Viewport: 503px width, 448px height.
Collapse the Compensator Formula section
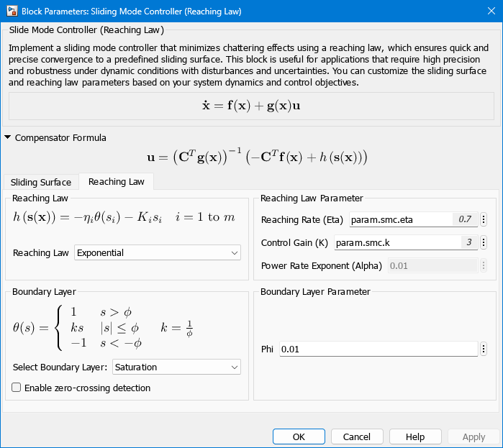click(x=8, y=137)
